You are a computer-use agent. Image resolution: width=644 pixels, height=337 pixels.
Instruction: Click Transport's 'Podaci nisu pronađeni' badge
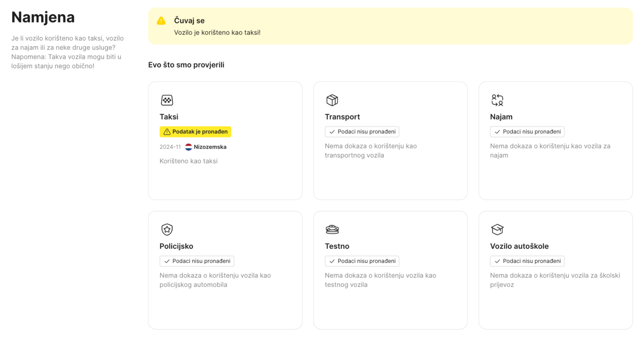pyautogui.click(x=362, y=132)
